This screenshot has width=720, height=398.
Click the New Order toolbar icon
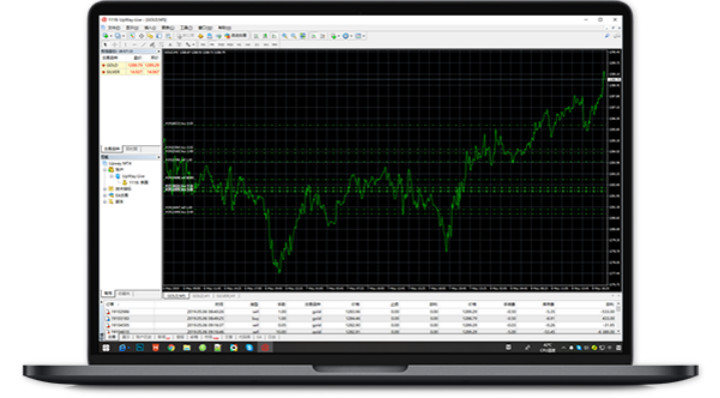[186, 36]
